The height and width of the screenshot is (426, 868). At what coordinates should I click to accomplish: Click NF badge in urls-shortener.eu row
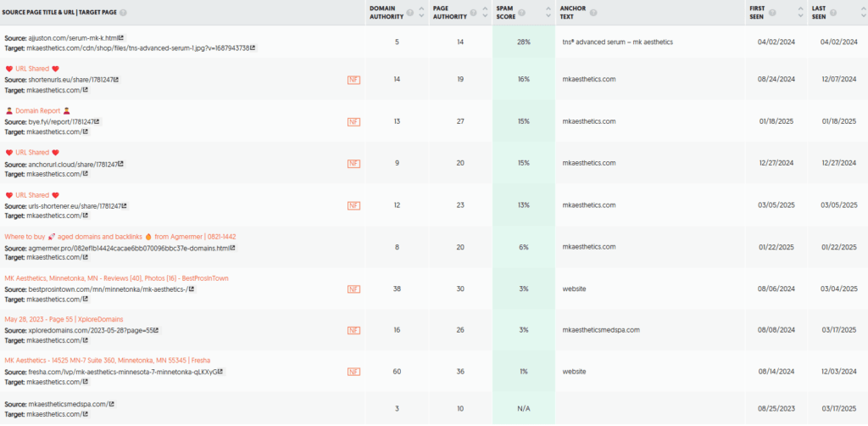(x=353, y=205)
